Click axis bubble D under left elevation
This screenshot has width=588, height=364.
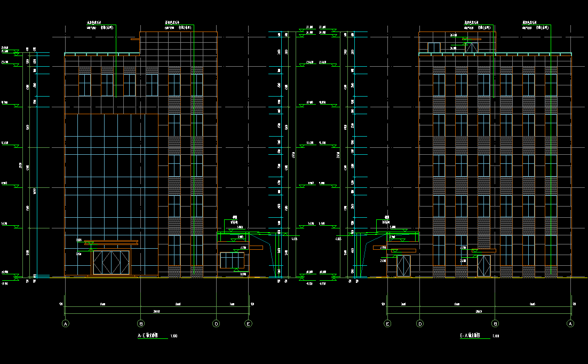[216, 323]
